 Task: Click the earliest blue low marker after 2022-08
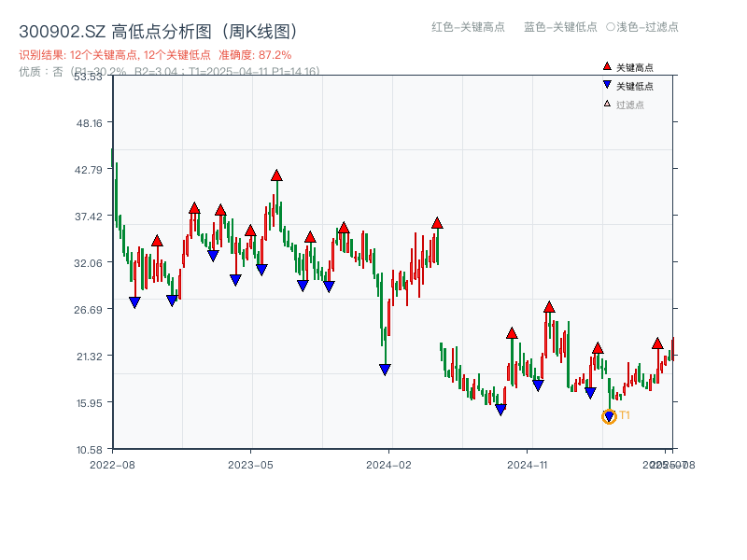coord(134,302)
